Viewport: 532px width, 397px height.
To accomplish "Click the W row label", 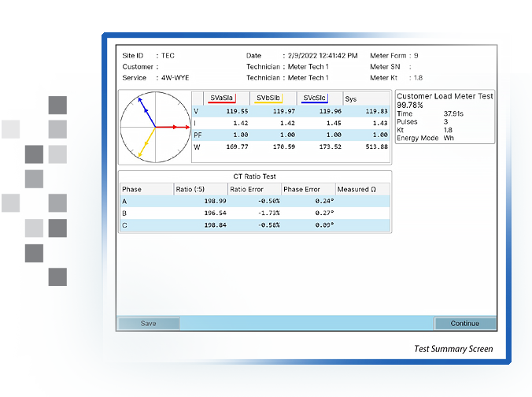I will [197, 147].
